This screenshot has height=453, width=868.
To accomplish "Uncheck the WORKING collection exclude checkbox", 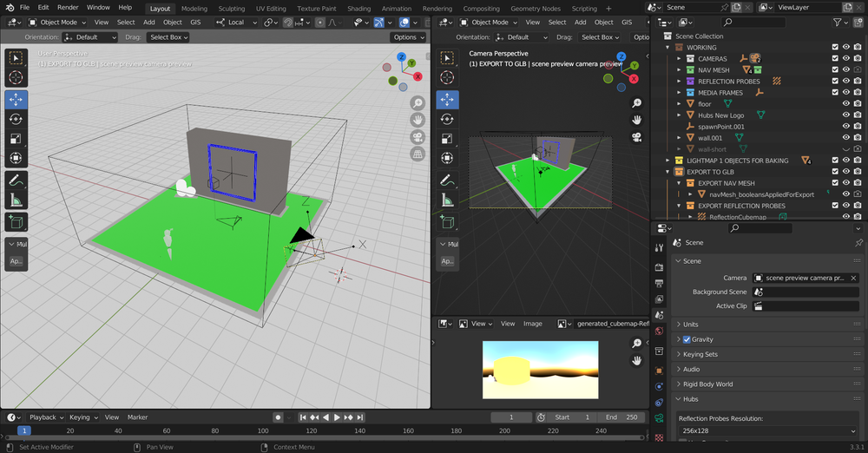I will [x=835, y=47].
